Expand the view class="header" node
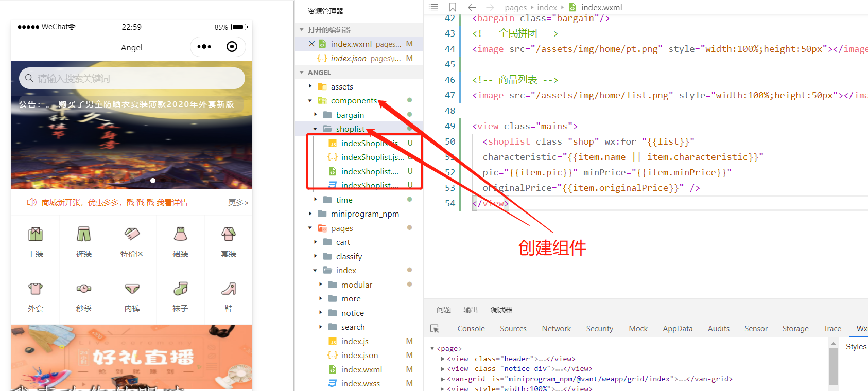This screenshot has width=868, height=391. click(x=443, y=359)
